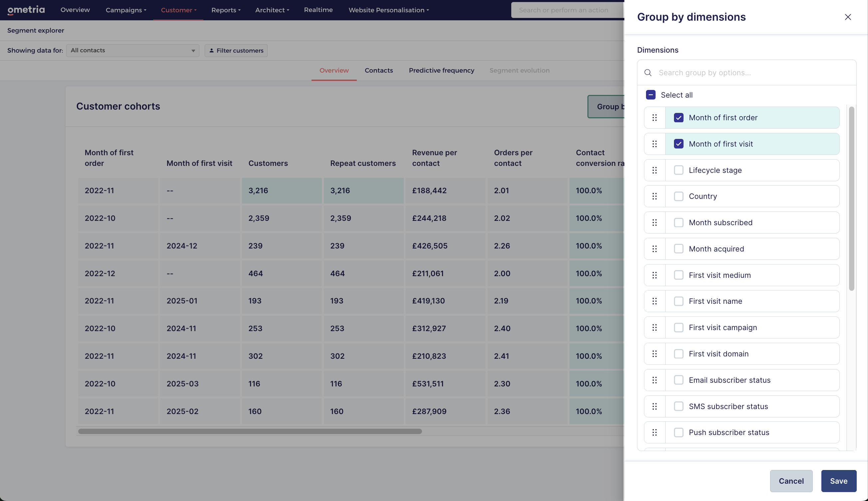Click the drag handle for SMS subscriber status
This screenshot has width=868, height=501.
coord(655,406)
